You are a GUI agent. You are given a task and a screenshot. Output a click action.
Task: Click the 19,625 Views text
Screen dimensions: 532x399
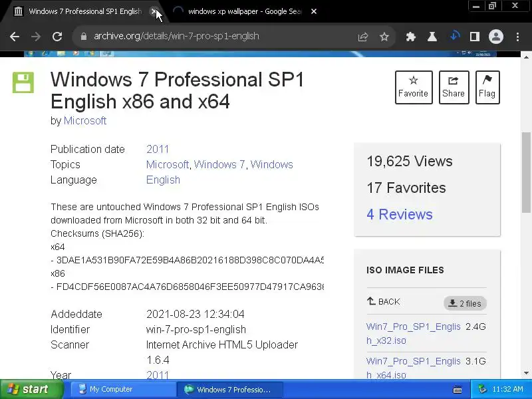click(x=410, y=161)
